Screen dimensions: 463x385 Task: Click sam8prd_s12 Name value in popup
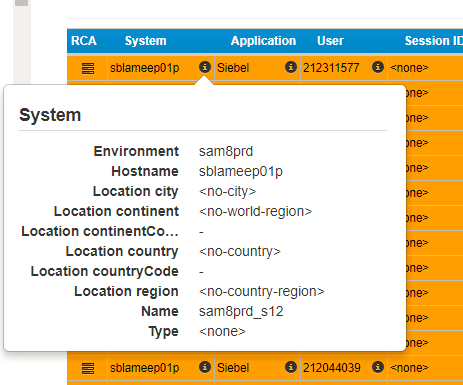(x=241, y=311)
